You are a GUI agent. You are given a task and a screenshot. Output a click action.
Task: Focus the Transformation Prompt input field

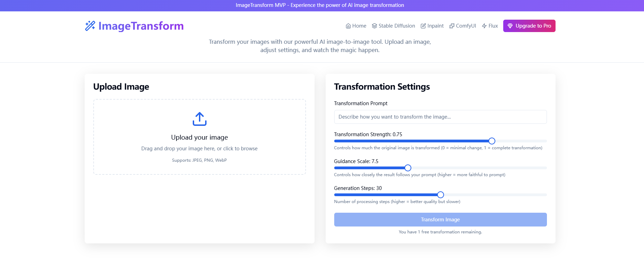tap(440, 117)
